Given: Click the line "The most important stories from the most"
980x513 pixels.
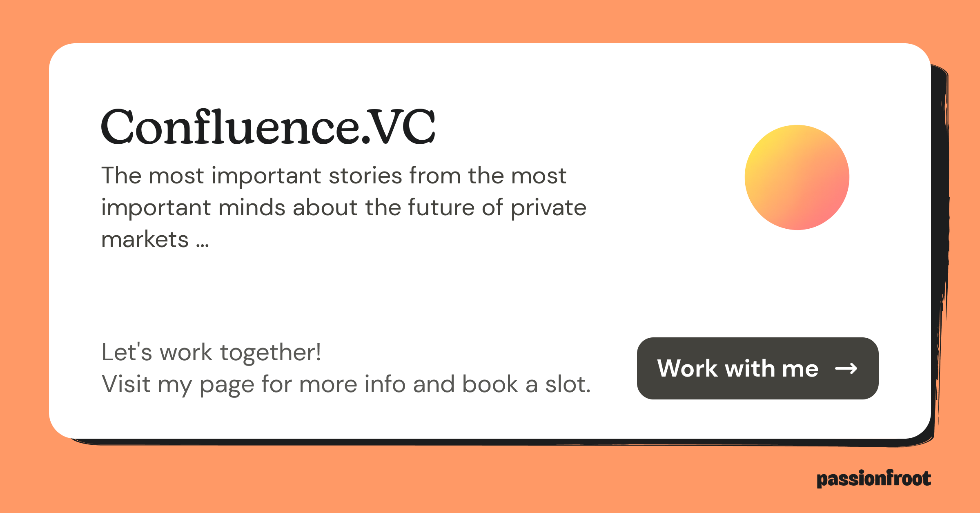Looking at the screenshot, I should (333, 176).
